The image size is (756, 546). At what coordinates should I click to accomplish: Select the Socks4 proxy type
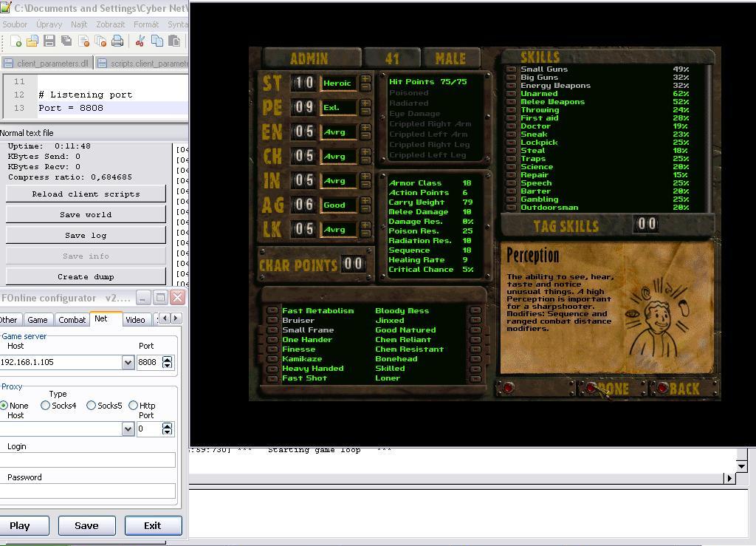click(45, 406)
